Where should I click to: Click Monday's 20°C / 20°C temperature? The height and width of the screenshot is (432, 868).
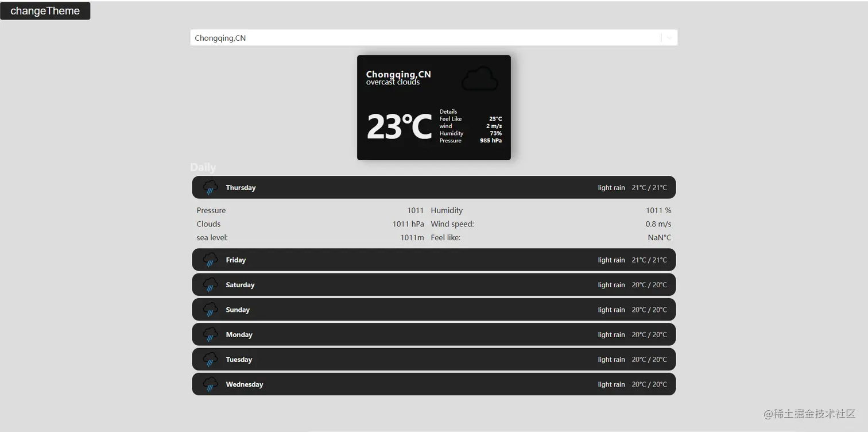[649, 335]
